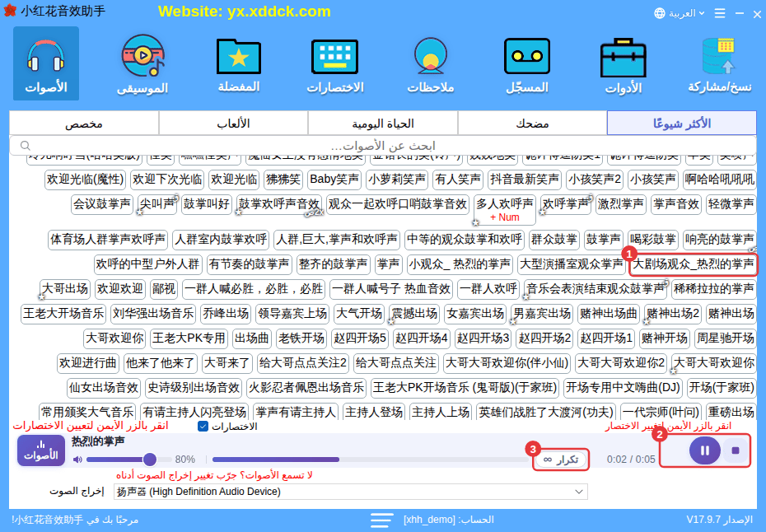766x532 pixels.
Task: Play the 周星驰开场 sound
Action: 725,338
